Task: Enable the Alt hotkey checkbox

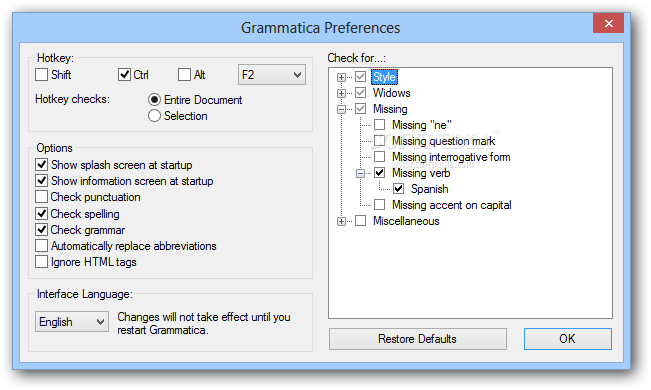Action: [x=184, y=75]
